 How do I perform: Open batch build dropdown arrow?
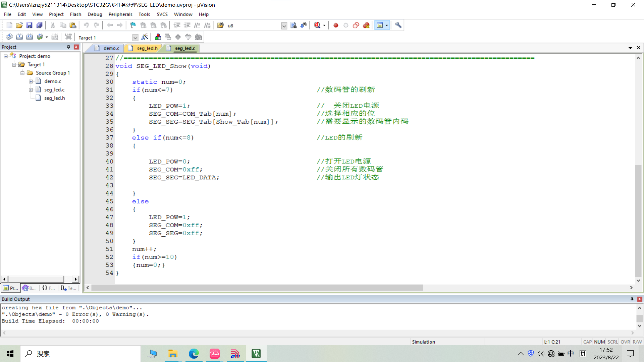(x=47, y=37)
